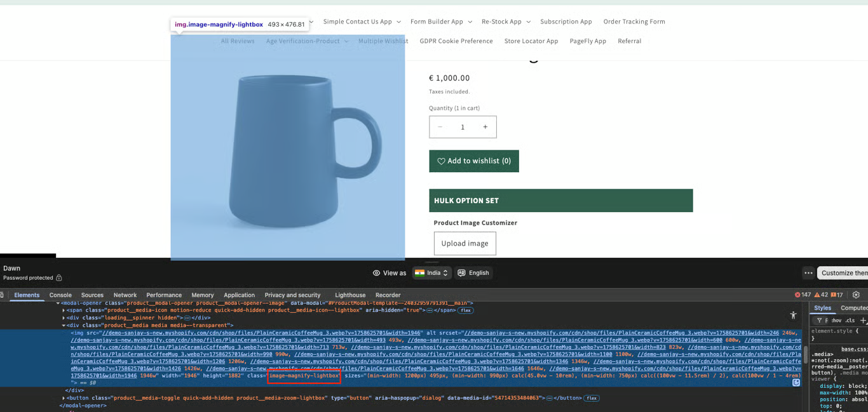Screen dimensions: 868x412
Task: Click the filter icon in Styles pane
Action: coord(819,321)
